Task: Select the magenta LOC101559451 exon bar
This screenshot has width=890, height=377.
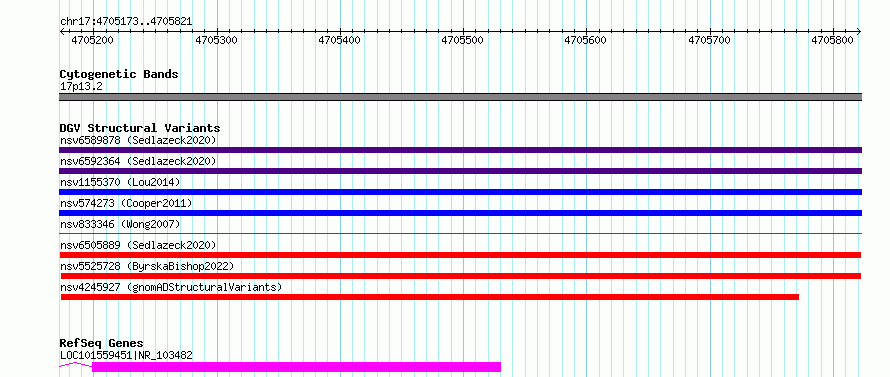Action: tap(296, 367)
